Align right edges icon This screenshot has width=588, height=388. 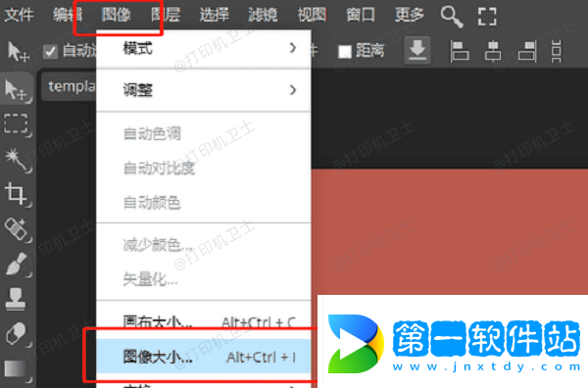point(527,51)
